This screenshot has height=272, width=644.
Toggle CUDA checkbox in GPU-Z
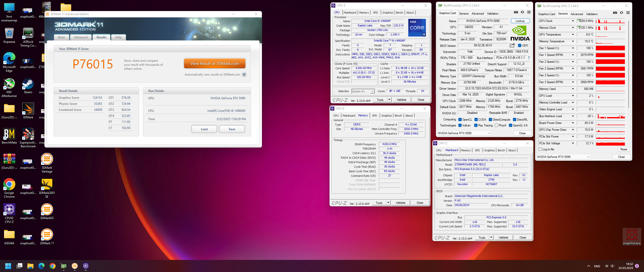[x=476, y=120]
